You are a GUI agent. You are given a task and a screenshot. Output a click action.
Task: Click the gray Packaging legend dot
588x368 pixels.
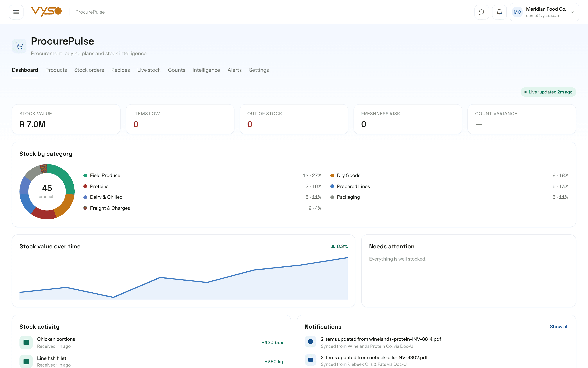332,197
